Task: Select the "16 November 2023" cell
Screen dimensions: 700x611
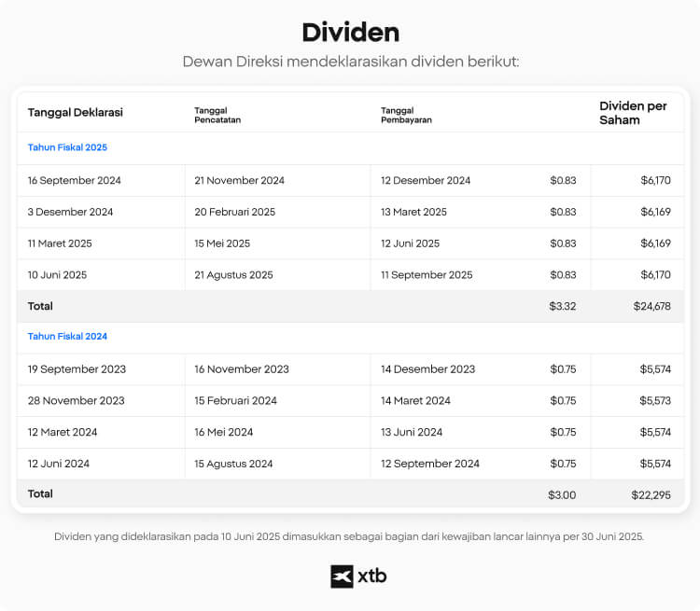Action: [242, 369]
